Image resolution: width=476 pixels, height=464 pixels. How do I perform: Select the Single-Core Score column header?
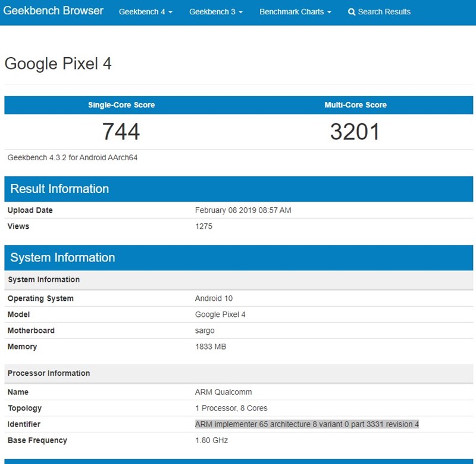[x=121, y=105]
